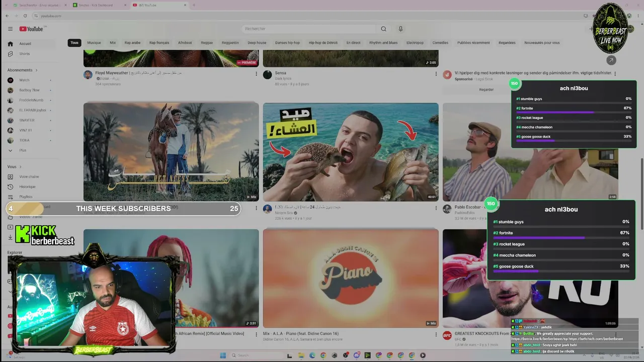The width and height of the screenshot is (644, 362).
Task: Close the YouTube browser tab
Action: click(186, 5)
